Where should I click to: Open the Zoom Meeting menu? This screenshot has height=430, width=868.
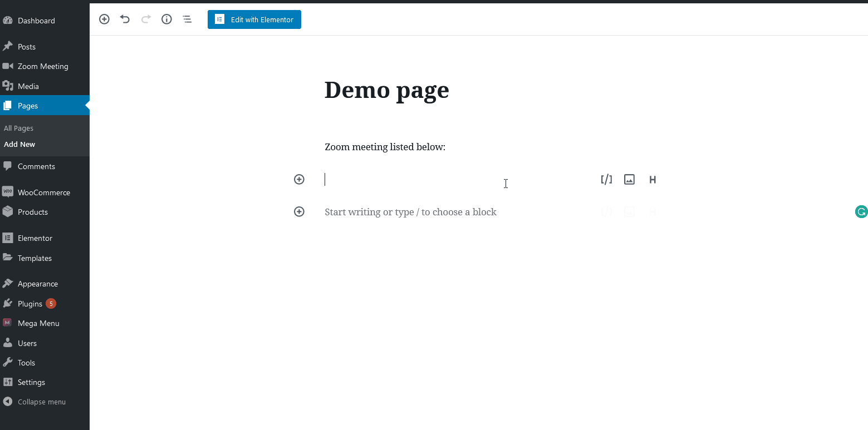pos(43,66)
